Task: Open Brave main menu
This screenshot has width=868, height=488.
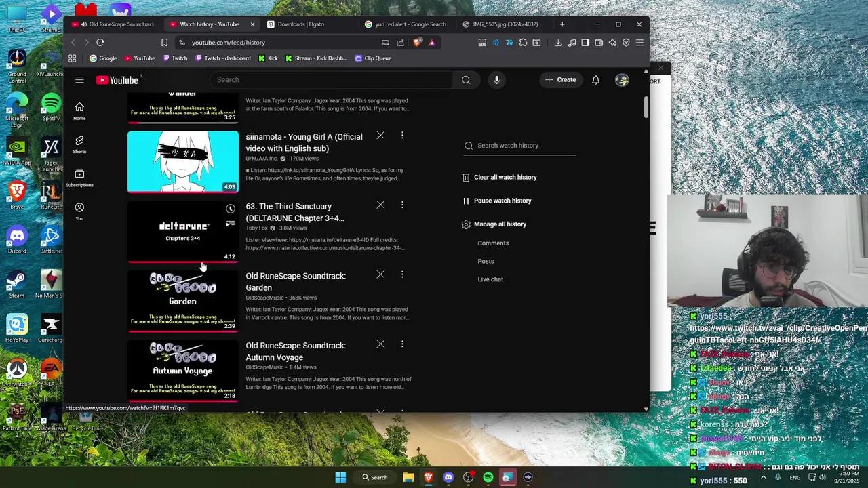Action: click(x=639, y=43)
